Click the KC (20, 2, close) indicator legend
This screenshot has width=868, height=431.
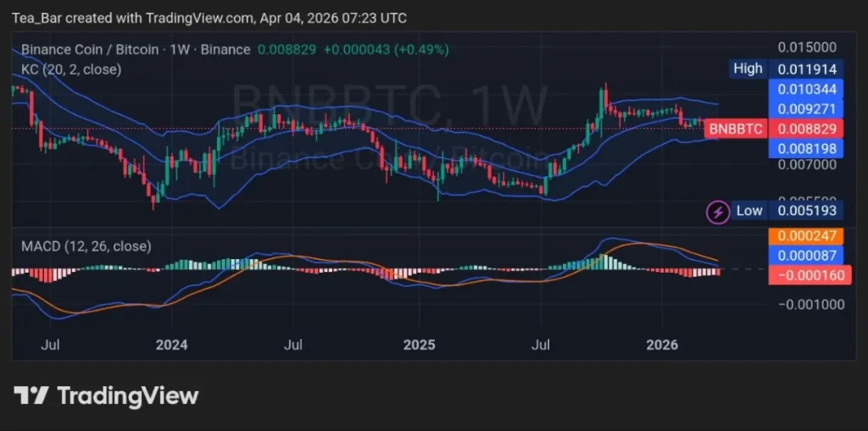71,69
